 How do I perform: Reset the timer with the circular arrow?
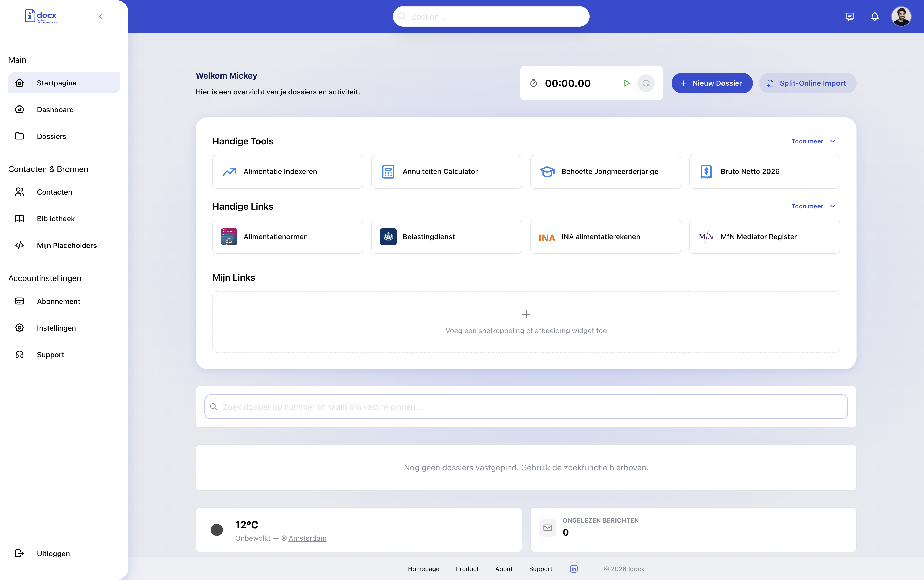[646, 83]
